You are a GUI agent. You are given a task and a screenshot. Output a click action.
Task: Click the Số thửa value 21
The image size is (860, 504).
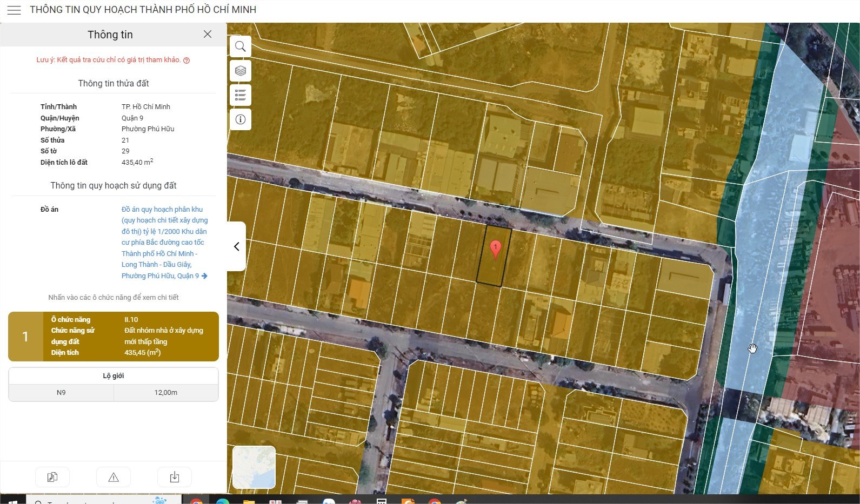[x=125, y=140]
